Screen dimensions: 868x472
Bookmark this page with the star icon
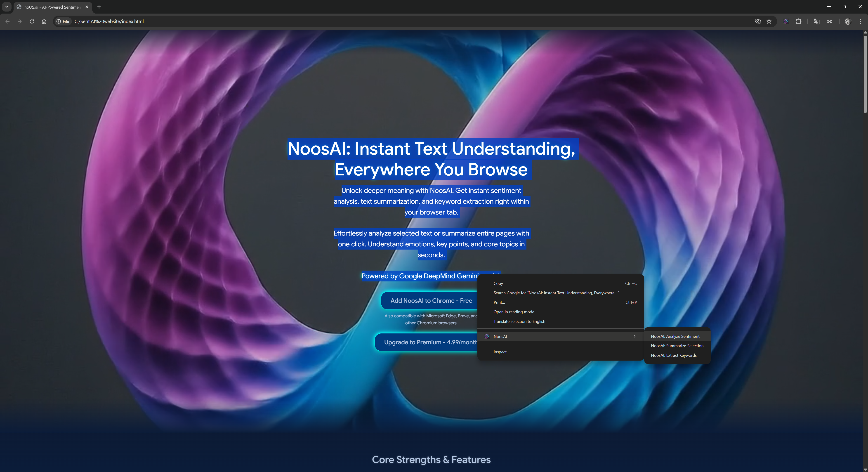pyautogui.click(x=769, y=21)
